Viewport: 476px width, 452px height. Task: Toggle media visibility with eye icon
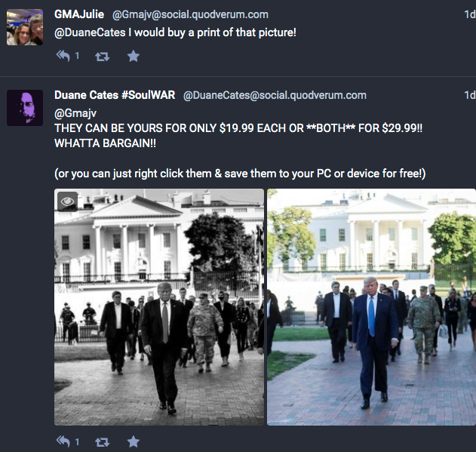[67, 201]
